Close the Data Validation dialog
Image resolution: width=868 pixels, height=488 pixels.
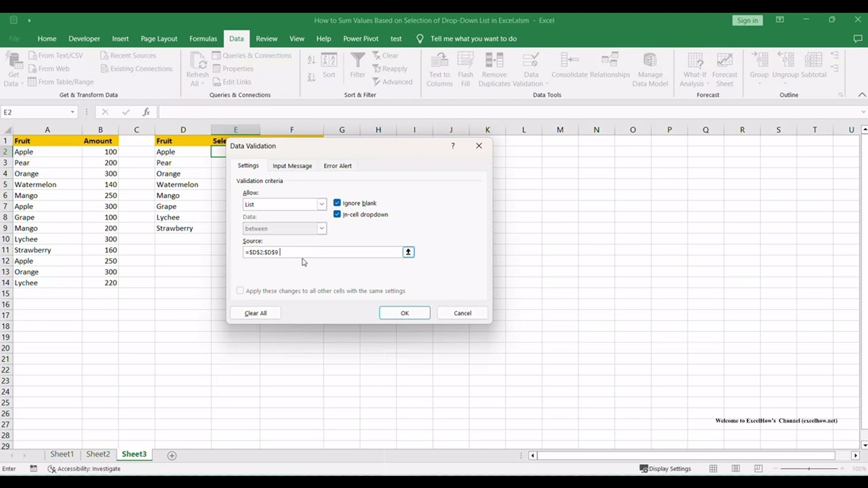click(479, 146)
